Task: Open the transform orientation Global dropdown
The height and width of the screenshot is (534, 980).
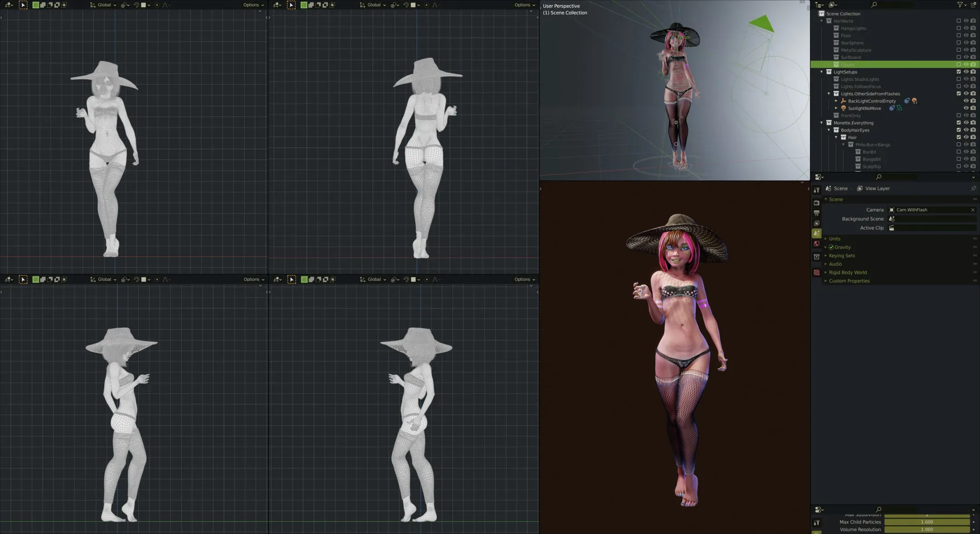Action: pos(103,5)
